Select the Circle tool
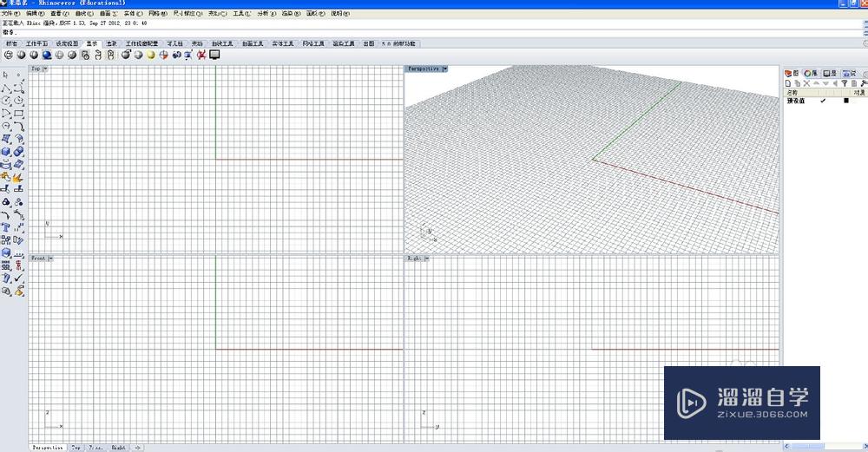Image resolution: width=868 pixels, height=452 pixels. coord(6,100)
